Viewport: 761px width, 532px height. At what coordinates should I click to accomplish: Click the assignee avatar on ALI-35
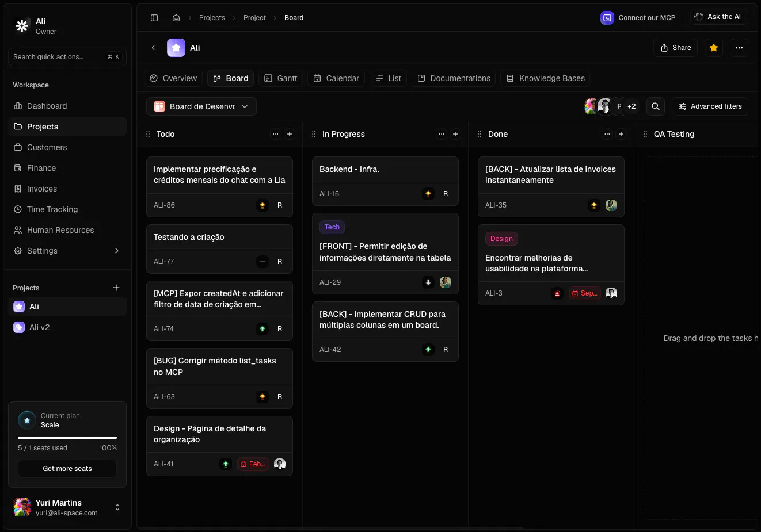(x=611, y=205)
